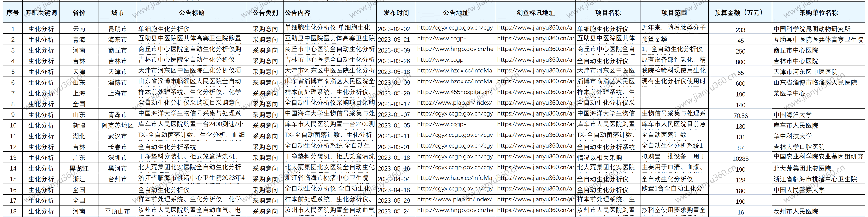Select the date 2023-03-21
Image resolution: width=868 pixels, height=217 pixels.
tap(394, 40)
